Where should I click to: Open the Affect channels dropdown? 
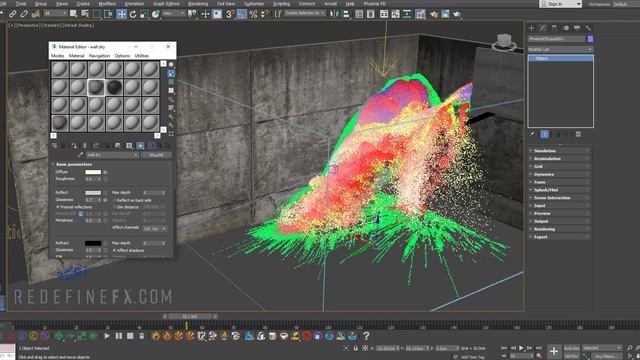tap(155, 229)
